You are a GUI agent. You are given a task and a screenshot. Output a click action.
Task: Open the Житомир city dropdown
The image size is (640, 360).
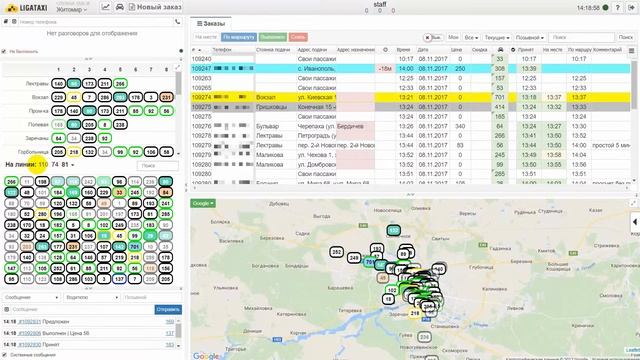[71, 9]
